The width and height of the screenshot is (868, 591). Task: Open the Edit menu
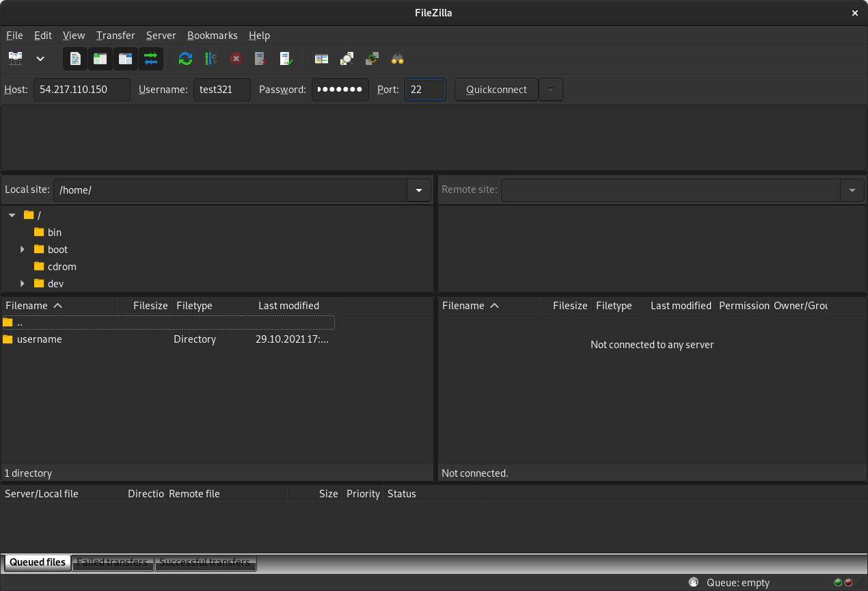coord(43,36)
